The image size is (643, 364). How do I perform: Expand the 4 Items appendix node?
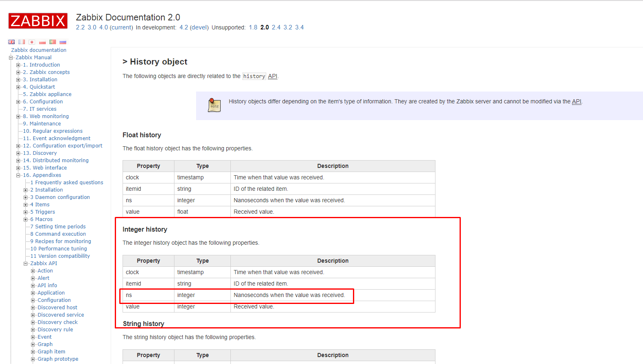(x=25, y=205)
